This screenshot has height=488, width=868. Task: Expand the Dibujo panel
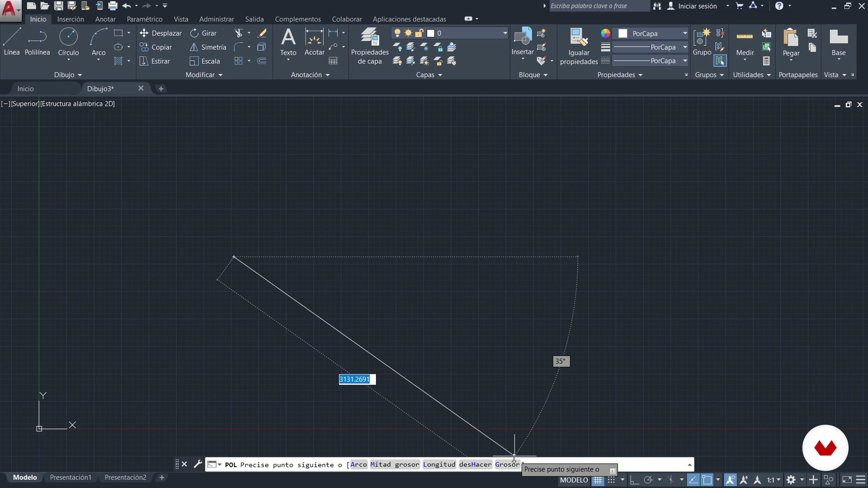[x=68, y=75]
